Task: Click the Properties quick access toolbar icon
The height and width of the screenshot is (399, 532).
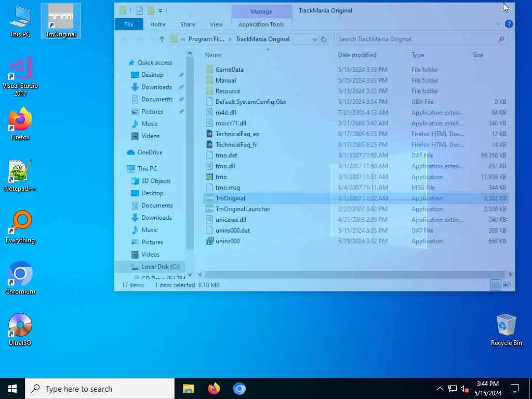Action: point(139,10)
